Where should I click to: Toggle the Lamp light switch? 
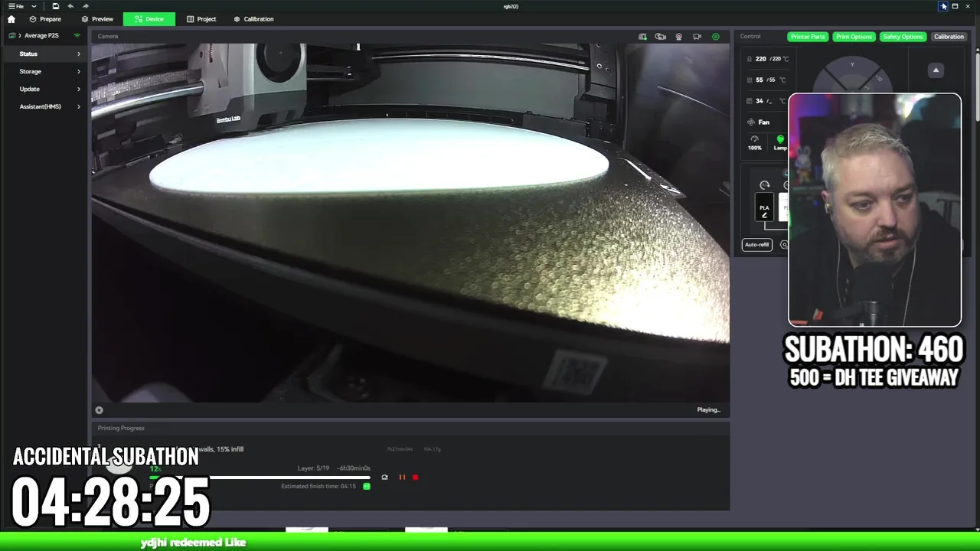pyautogui.click(x=780, y=142)
